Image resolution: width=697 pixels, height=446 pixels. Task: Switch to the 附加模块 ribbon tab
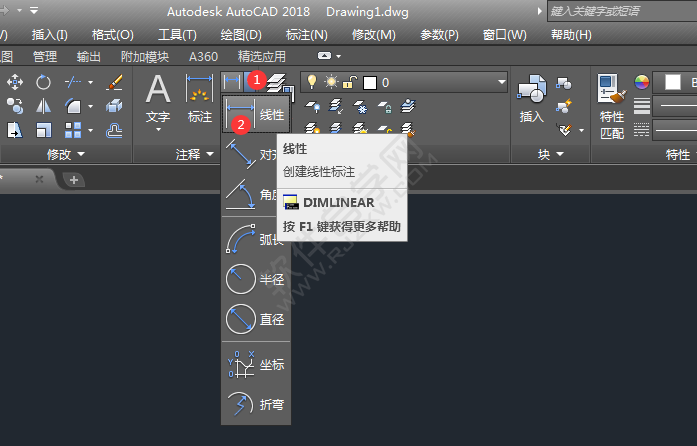145,56
